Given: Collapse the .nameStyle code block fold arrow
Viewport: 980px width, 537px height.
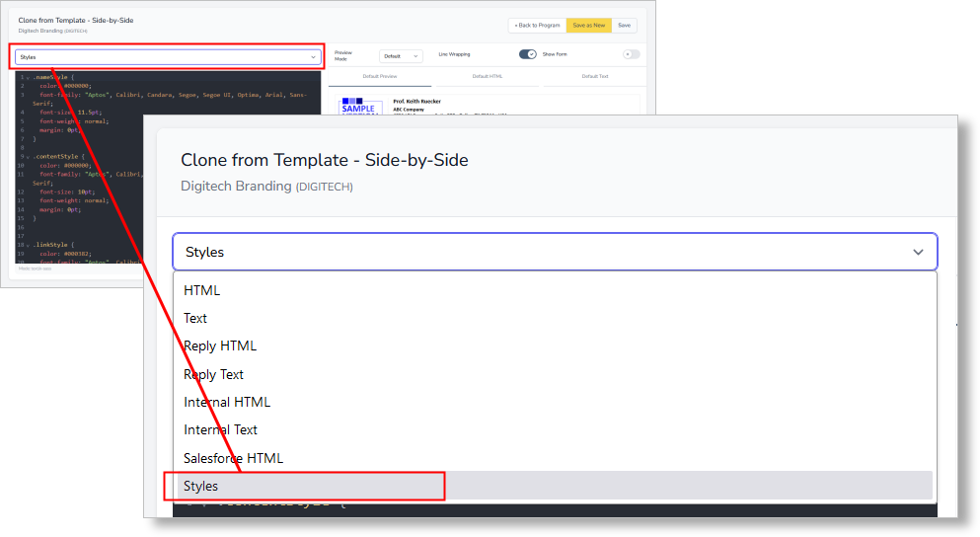Looking at the screenshot, I should tap(28, 78).
